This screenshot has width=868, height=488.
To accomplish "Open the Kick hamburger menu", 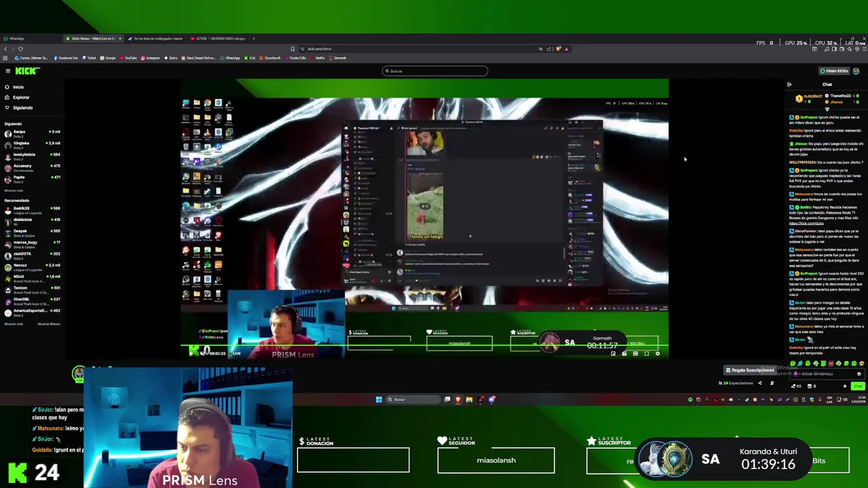I will tap(7, 70).
